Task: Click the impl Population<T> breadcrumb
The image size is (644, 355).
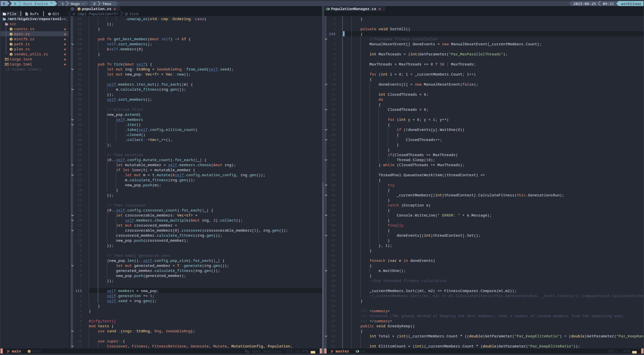Action: 98,14
